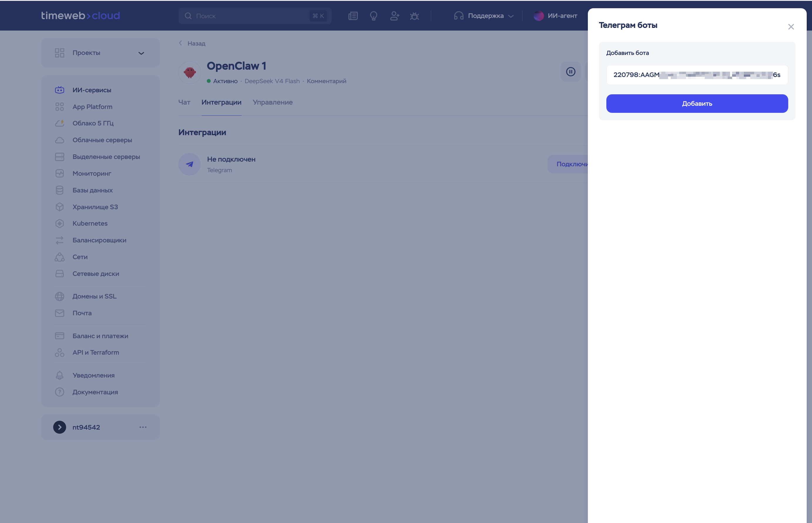
Task: Click the Проекты grid icon
Action: pos(60,53)
